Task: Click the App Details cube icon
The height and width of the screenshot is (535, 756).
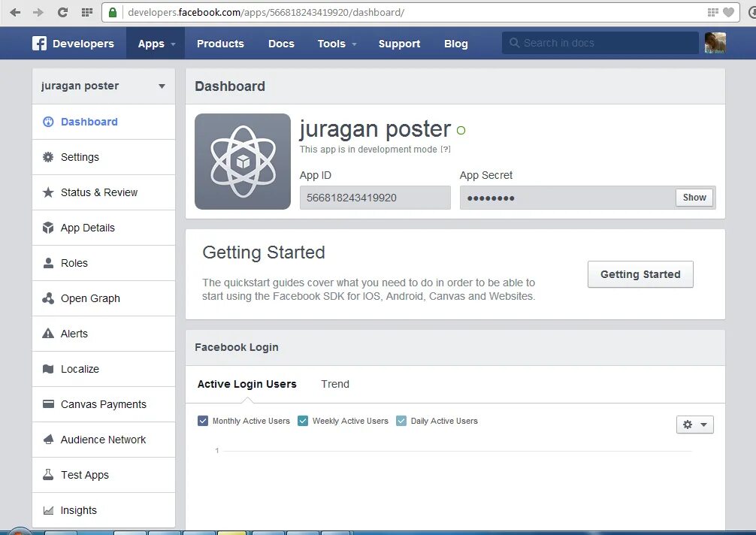Action: pos(48,228)
